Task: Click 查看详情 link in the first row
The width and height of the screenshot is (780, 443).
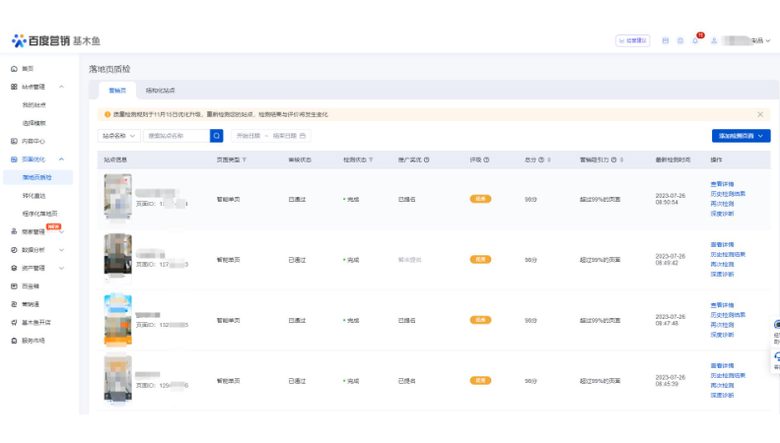Action: tap(722, 184)
